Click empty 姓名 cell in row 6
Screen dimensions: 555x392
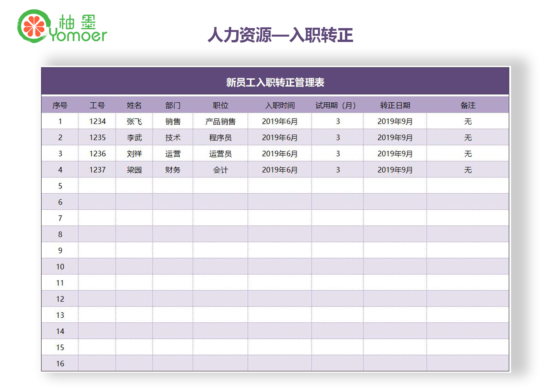pyautogui.click(x=134, y=202)
